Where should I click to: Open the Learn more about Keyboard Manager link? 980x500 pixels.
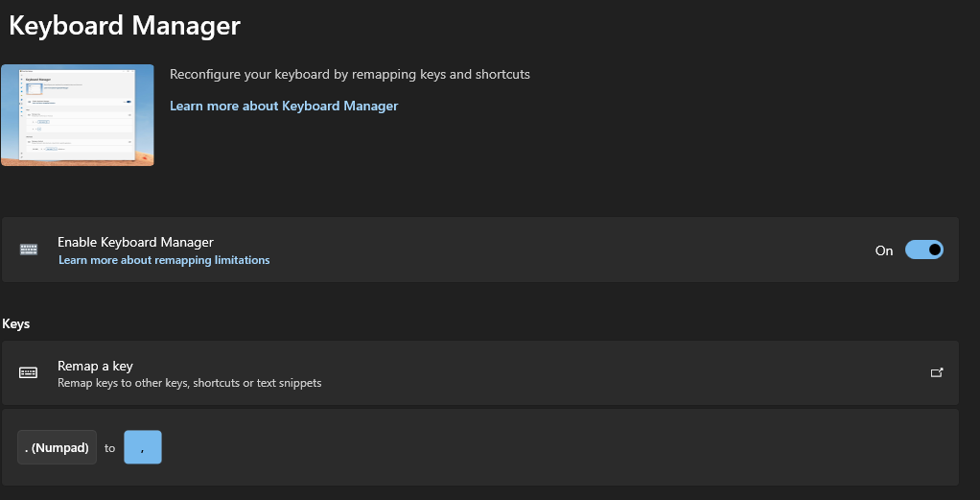[283, 106]
